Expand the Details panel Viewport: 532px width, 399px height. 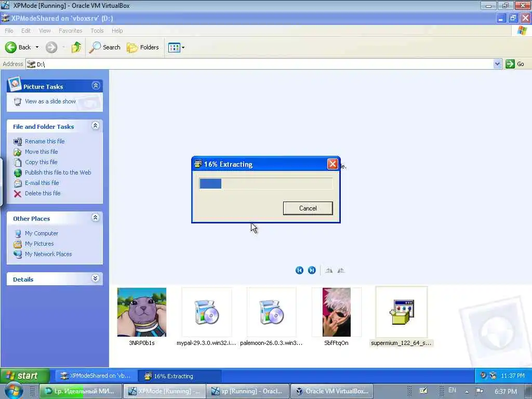[x=96, y=278]
